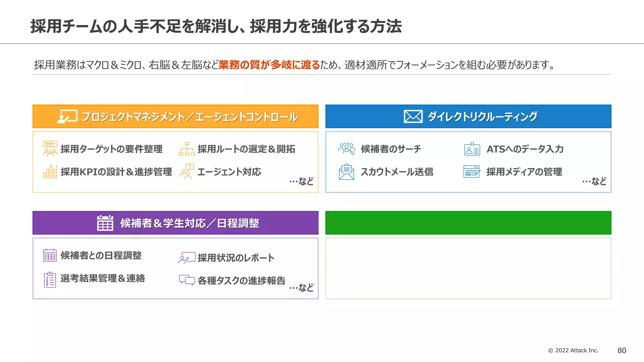Image resolution: width=644 pixels, height=362 pixels.
Task: Click the bar chart icon beside 採用KPIの設計＆進捗管理
Action: coord(50,172)
